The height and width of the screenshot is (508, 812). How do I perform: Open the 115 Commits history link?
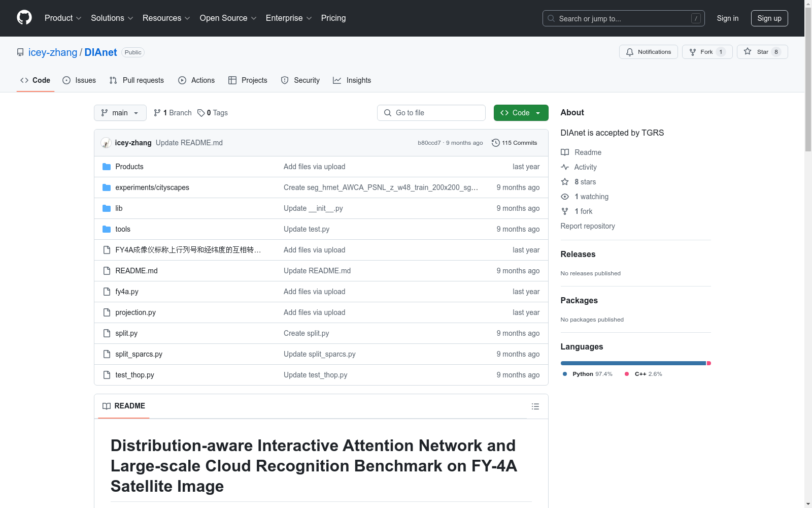(x=515, y=143)
